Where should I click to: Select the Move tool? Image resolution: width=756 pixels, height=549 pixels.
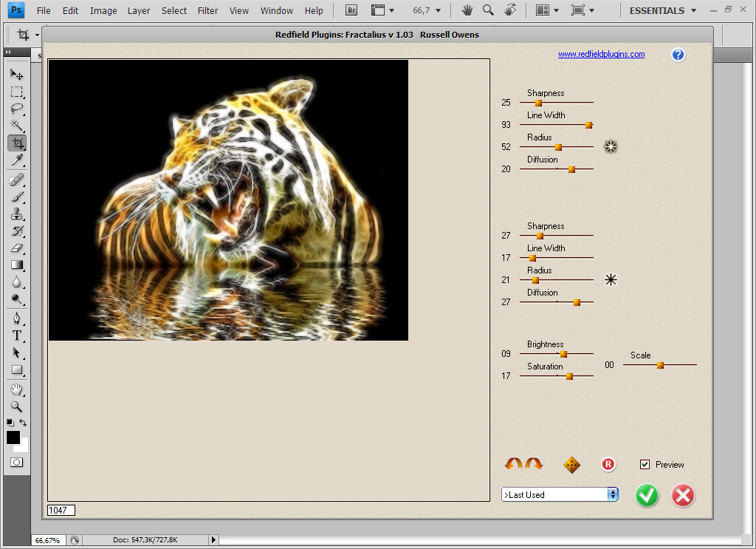[x=17, y=75]
